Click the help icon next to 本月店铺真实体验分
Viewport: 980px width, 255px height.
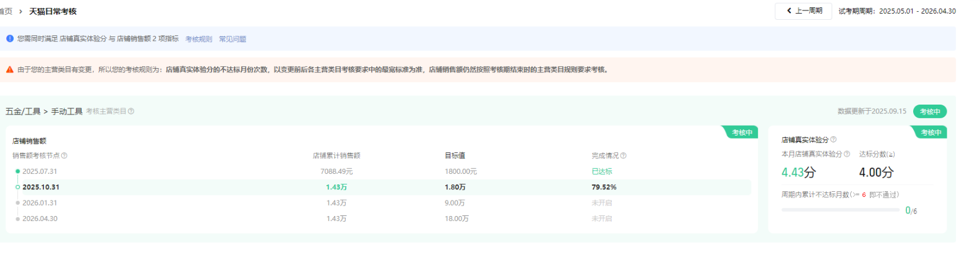coord(847,154)
